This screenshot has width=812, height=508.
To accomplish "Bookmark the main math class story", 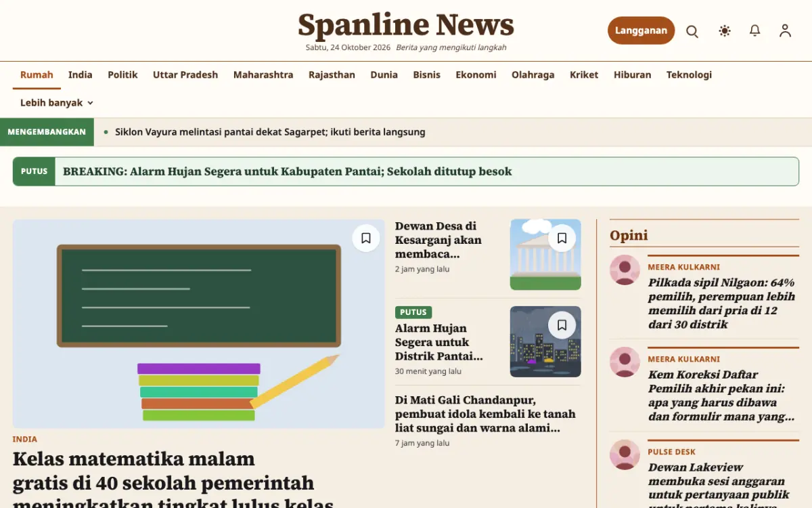I will 366,238.
